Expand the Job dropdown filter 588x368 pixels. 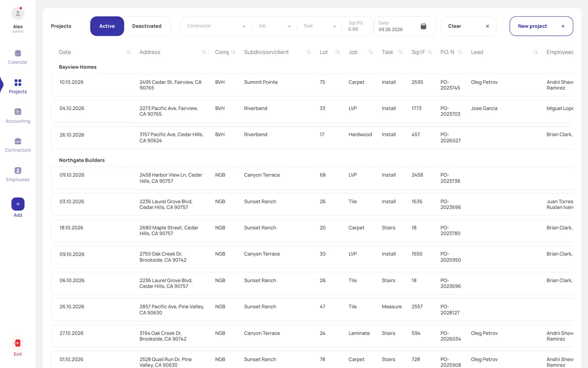click(274, 26)
